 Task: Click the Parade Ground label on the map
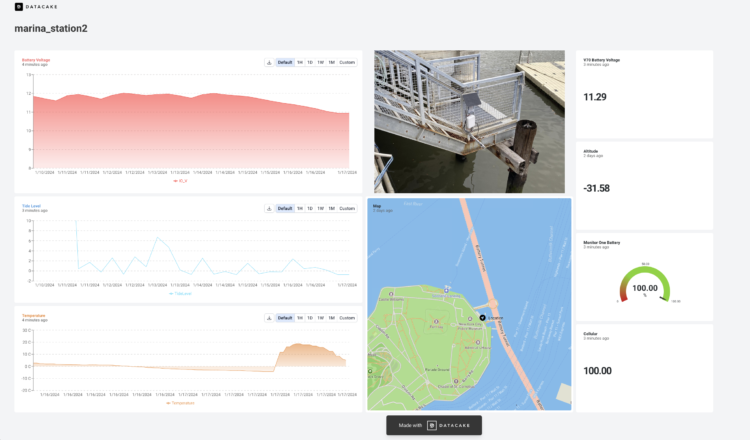click(x=437, y=370)
